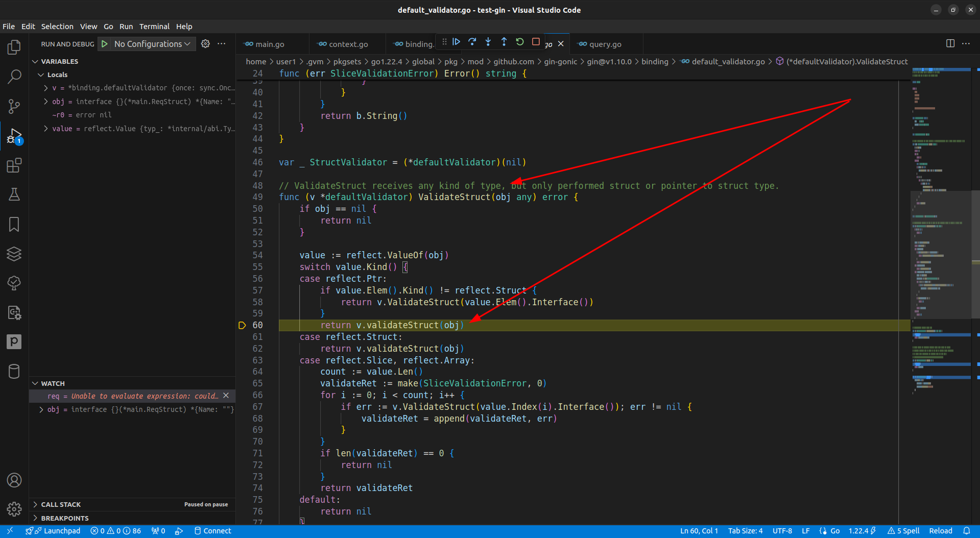Remove the req watch expression
This screenshot has height=538, width=980.
click(x=226, y=396)
